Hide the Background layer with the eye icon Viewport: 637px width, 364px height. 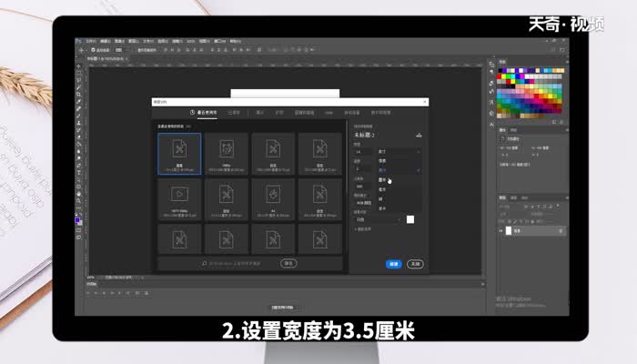click(500, 231)
